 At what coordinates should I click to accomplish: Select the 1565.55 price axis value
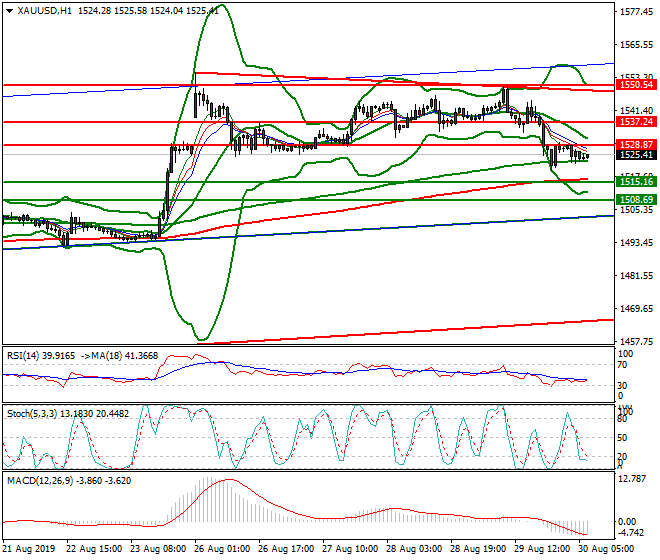[637, 45]
